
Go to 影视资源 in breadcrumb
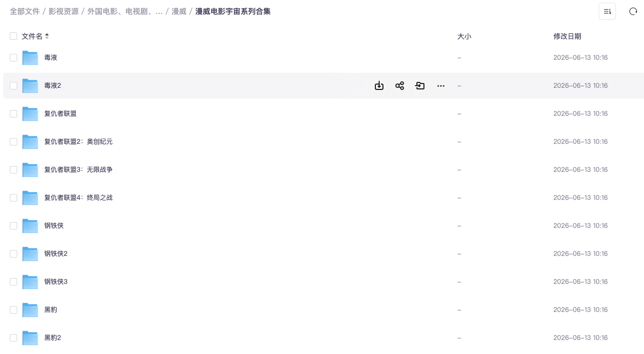click(63, 11)
